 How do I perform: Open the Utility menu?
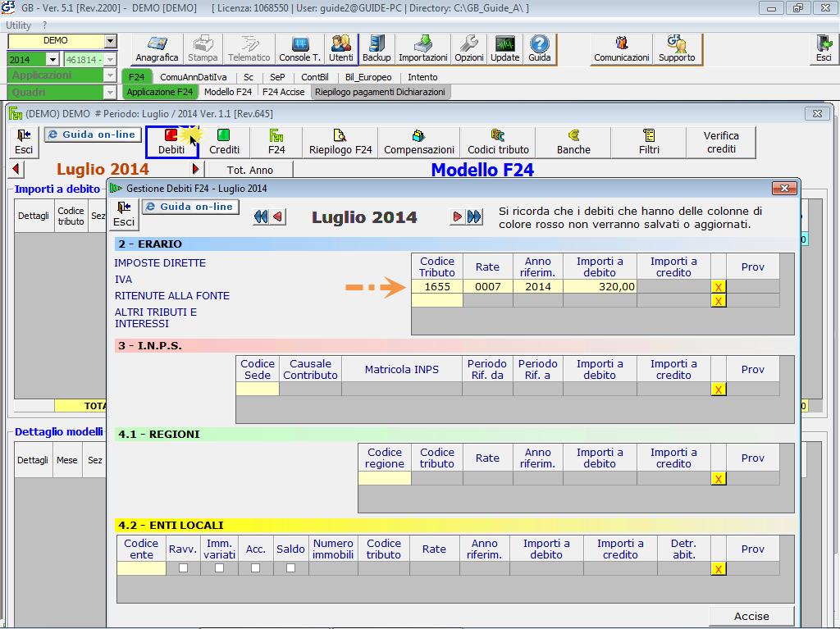pyautogui.click(x=19, y=25)
